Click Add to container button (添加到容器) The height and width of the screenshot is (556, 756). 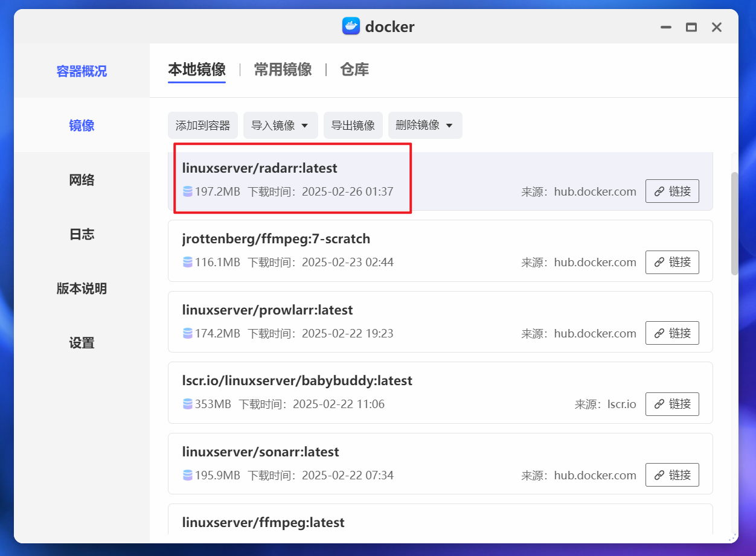(x=203, y=126)
